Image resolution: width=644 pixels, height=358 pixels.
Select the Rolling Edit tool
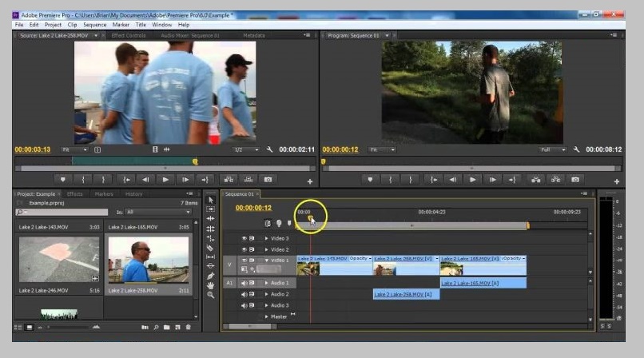[x=210, y=229]
